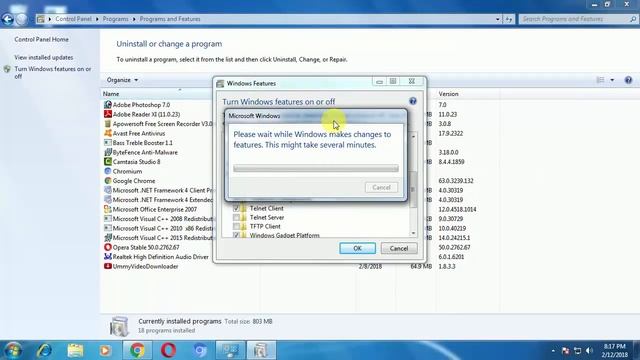
Task: Click the Chromium icon in the taskbar
Action: coord(200,350)
